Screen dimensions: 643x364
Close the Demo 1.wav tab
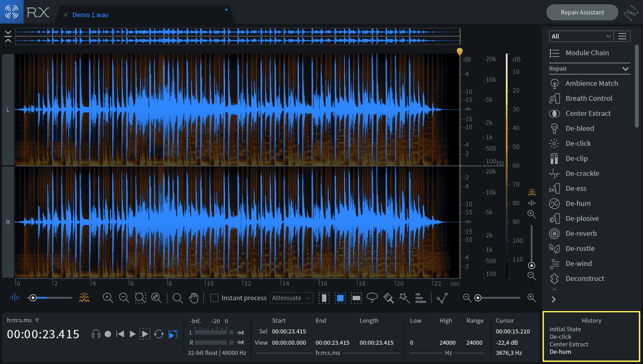coord(66,15)
